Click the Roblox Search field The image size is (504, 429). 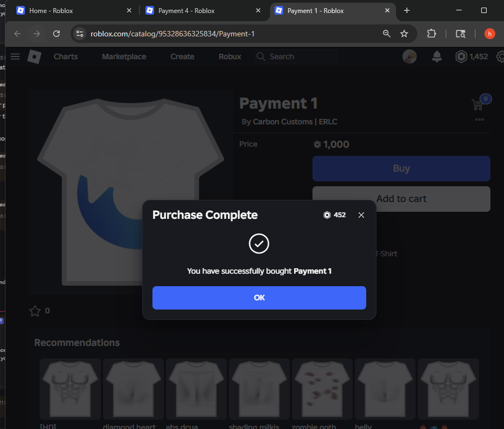295,56
